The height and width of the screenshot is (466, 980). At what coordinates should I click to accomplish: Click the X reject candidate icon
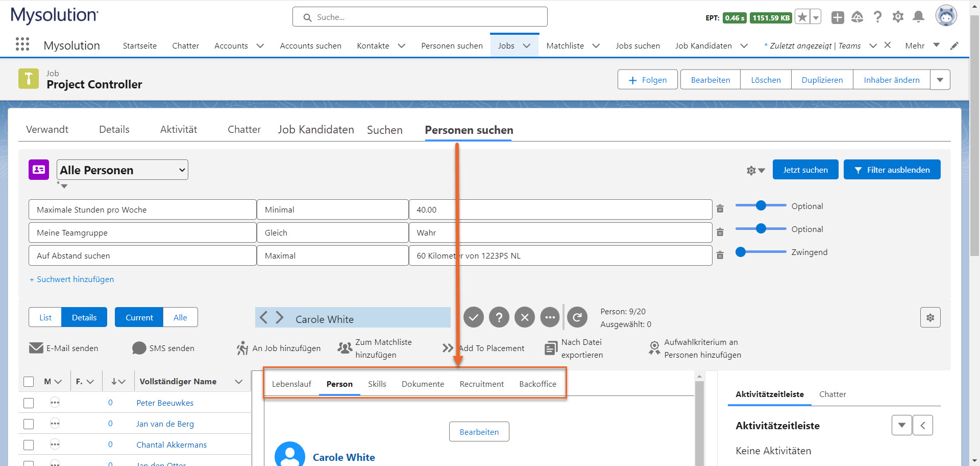pos(524,317)
